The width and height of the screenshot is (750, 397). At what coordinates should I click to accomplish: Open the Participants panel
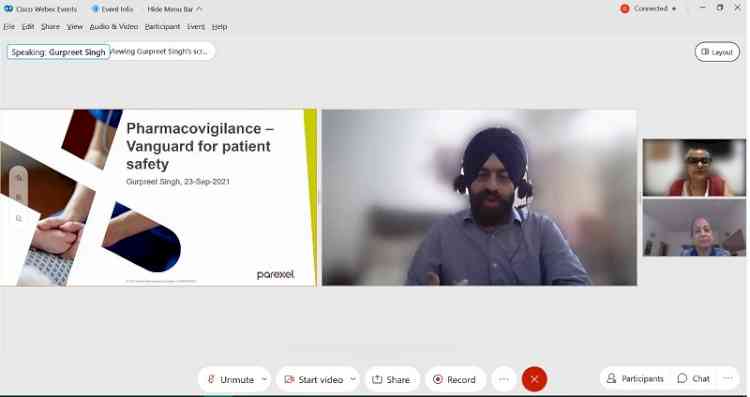tap(635, 378)
